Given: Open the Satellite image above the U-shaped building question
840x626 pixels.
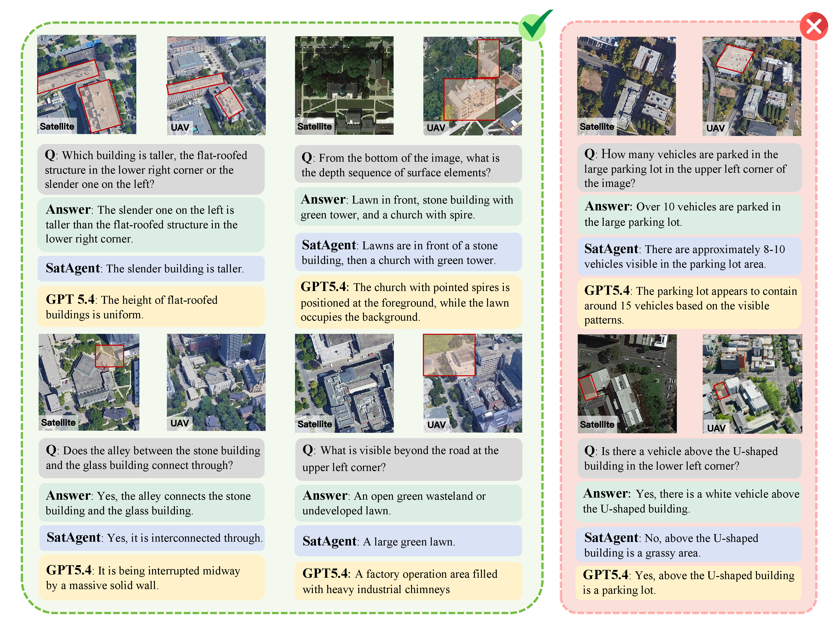Looking at the screenshot, I should click(x=627, y=384).
